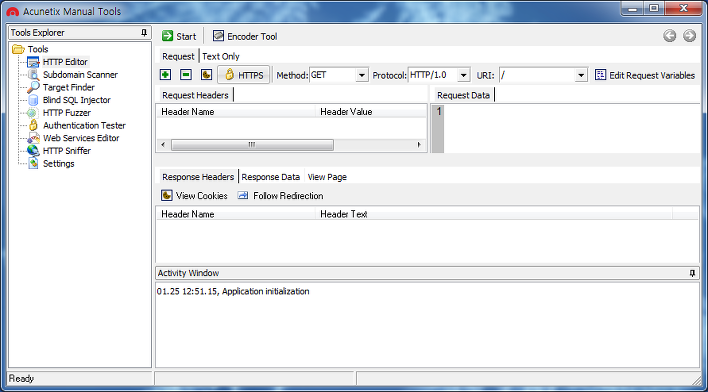Select the Request Data tab
The height and width of the screenshot is (392, 708).
click(x=463, y=95)
